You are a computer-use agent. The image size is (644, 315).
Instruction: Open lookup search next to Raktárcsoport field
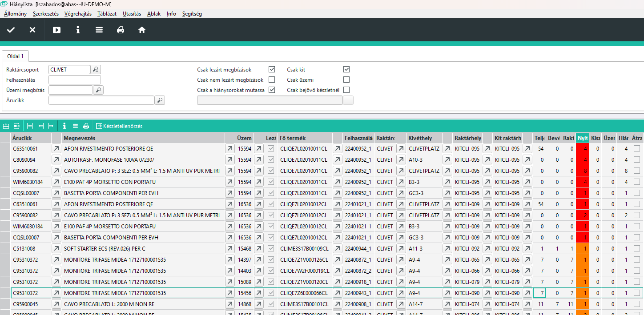(x=96, y=70)
